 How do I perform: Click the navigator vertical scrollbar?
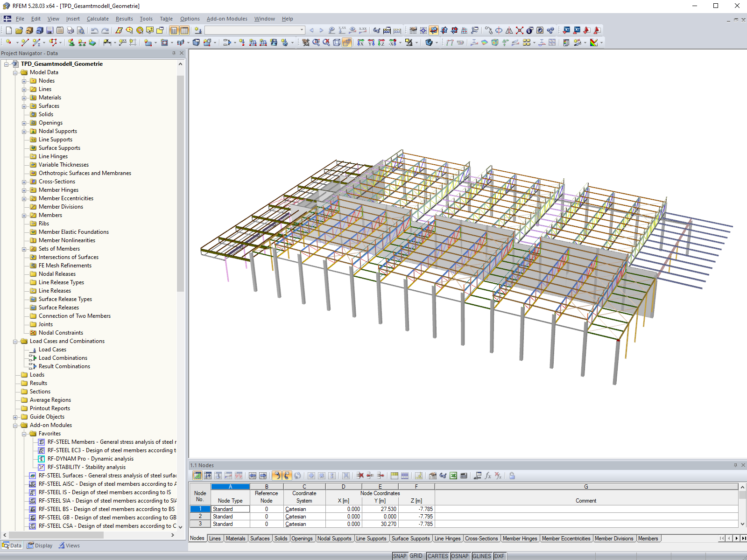tap(180, 184)
